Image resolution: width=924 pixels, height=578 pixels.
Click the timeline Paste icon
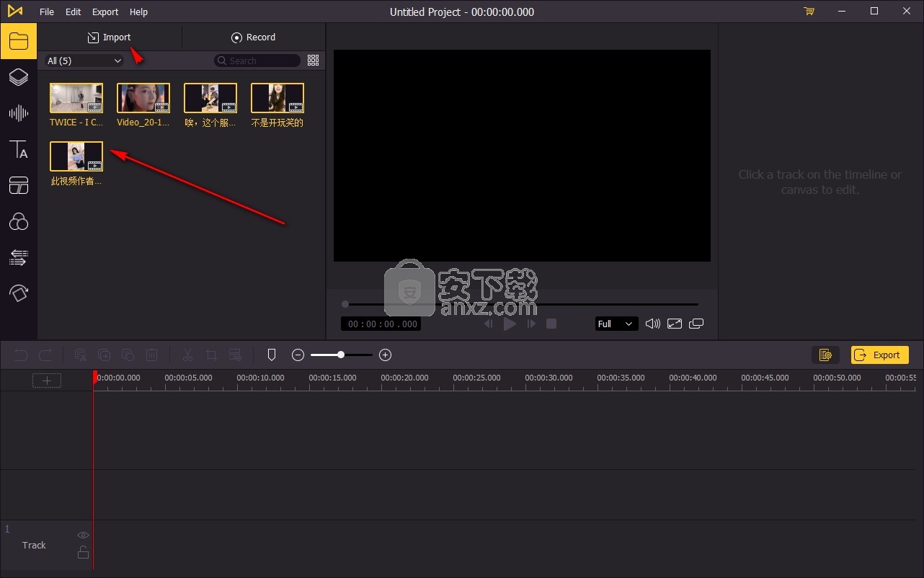128,355
